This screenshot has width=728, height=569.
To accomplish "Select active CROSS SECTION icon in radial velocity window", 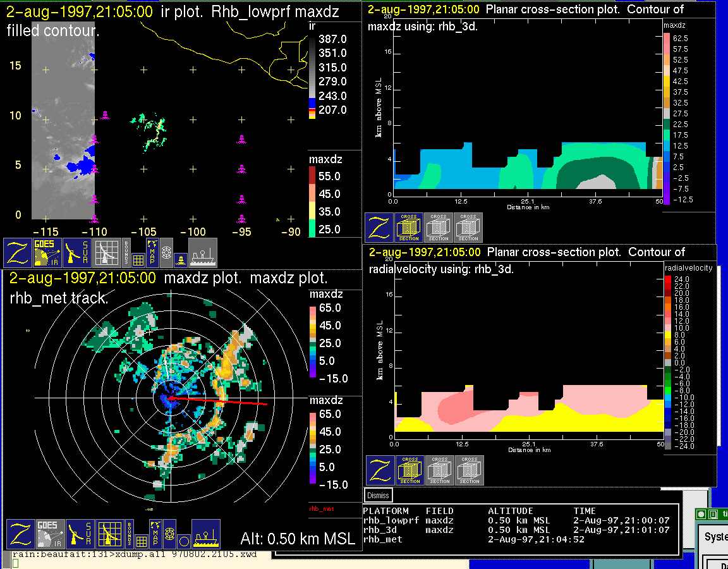I will 409,470.
